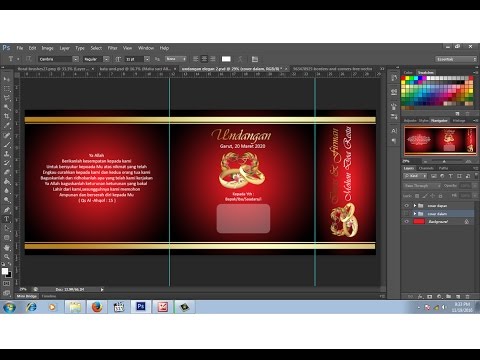Screen dimensions: 480x360
Task: Open the layer Kind filter dropdown
Action: coord(415,176)
